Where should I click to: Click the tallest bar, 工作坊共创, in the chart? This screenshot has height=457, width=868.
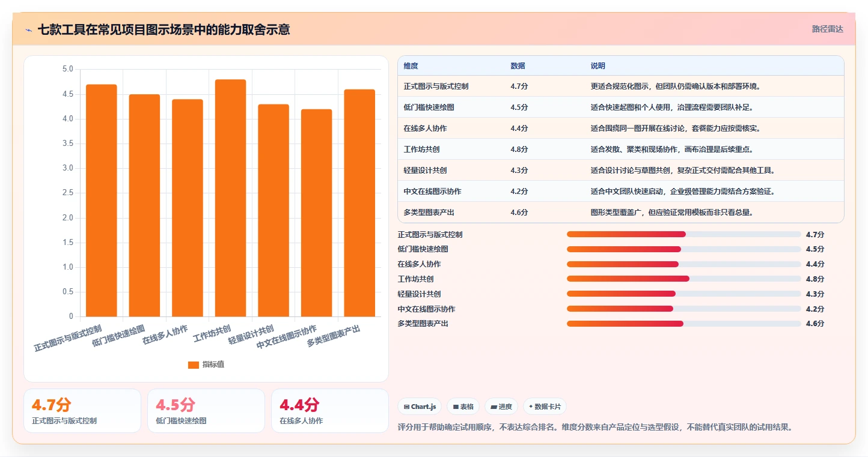pyautogui.click(x=230, y=198)
